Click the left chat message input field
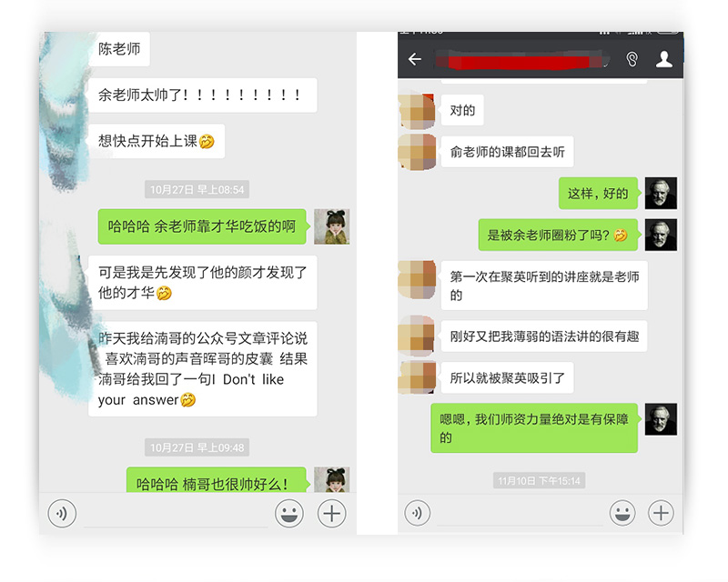The image size is (728, 582). pyautogui.click(x=176, y=514)
